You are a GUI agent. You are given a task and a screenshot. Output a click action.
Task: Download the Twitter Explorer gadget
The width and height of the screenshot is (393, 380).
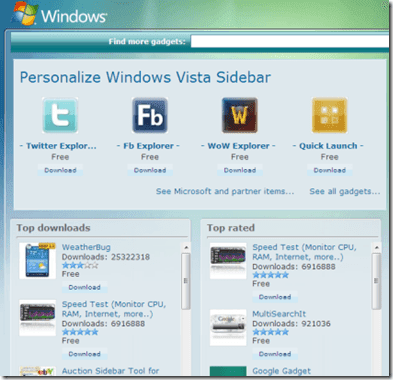60,170
